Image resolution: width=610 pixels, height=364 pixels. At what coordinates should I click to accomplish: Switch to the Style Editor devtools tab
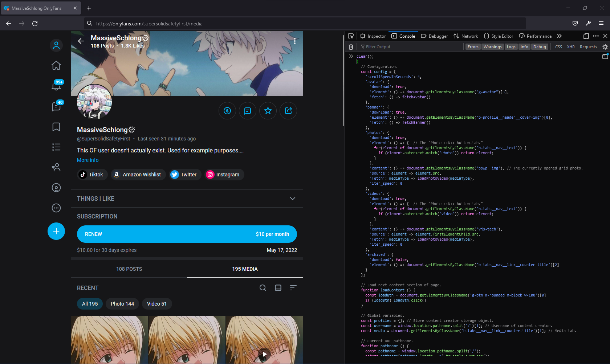[x=499, y=36]
